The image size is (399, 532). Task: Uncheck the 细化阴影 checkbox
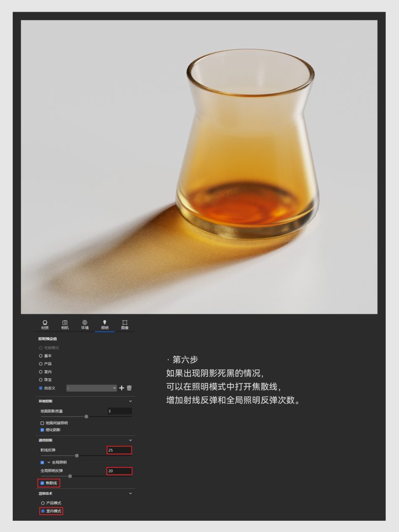(x=42, y=430)
